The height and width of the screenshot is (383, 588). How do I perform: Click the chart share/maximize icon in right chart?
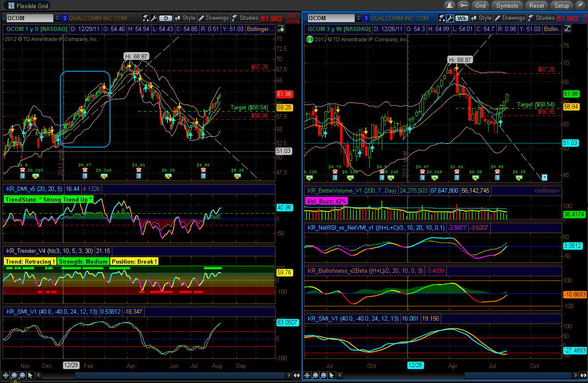442,18
